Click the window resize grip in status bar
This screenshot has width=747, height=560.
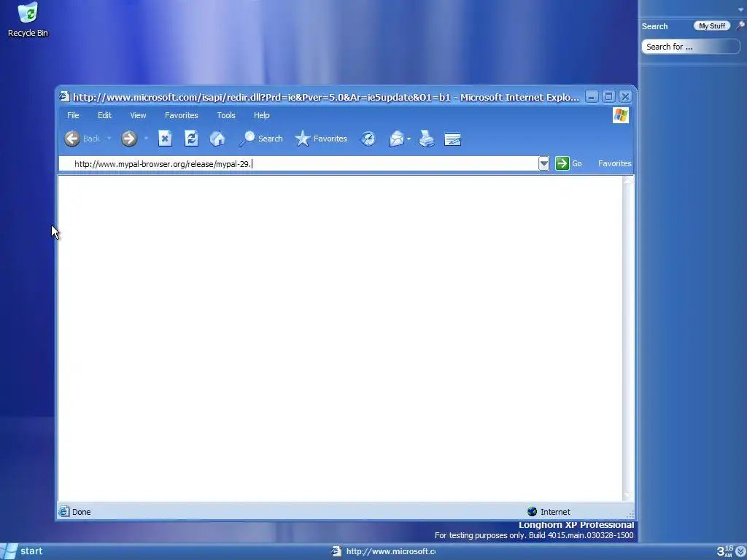click(x=630, y=514)
